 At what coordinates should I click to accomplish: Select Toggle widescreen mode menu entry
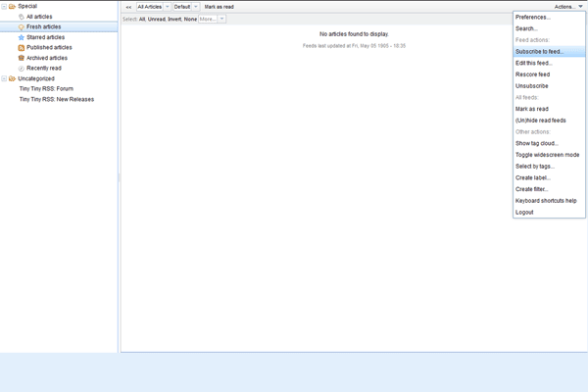click(547, 155)
